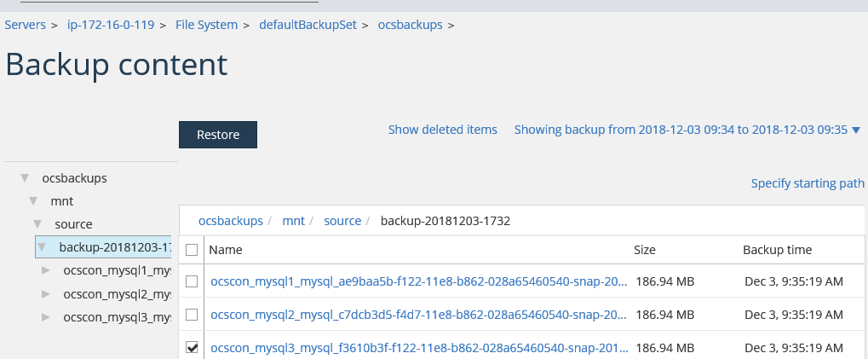
Task: Toggle the select-all checkbox in header
Action: (192, 250)
